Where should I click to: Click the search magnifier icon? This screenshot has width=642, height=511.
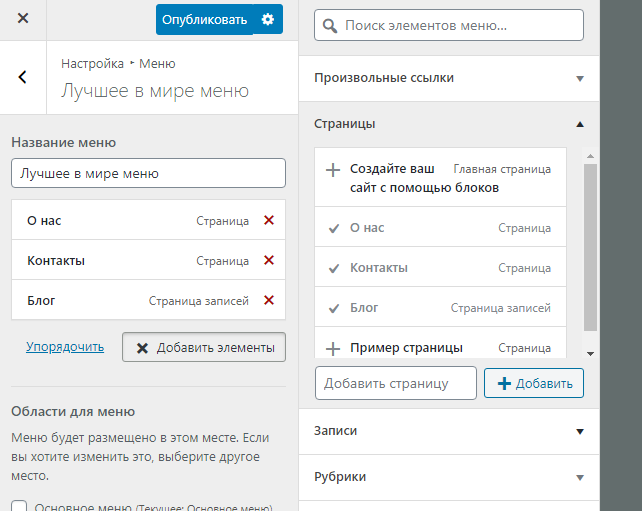pos(330,26)
